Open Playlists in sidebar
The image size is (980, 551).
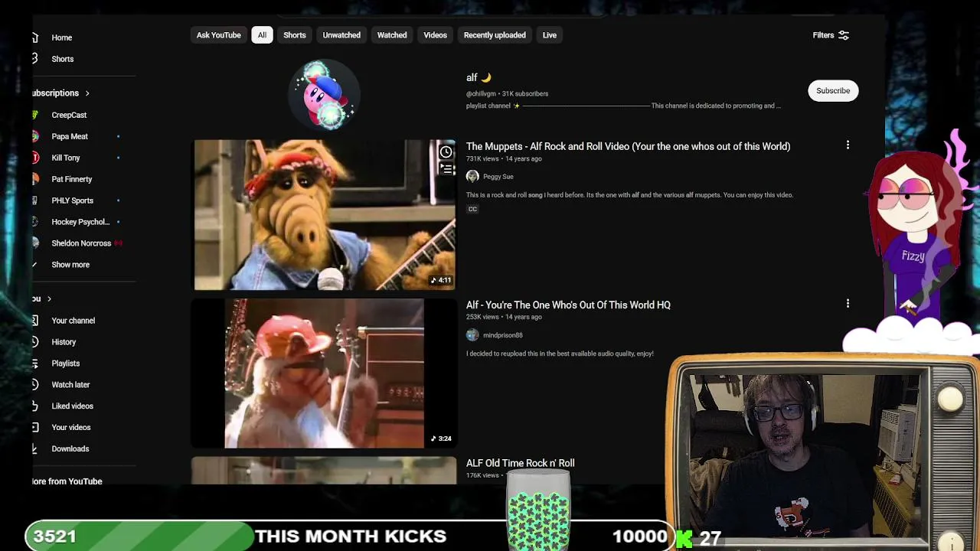point(66,364)
